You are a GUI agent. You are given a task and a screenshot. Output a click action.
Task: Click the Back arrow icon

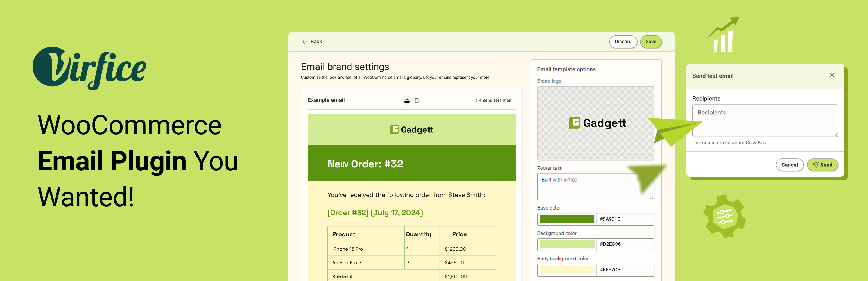tap(305, 42)
